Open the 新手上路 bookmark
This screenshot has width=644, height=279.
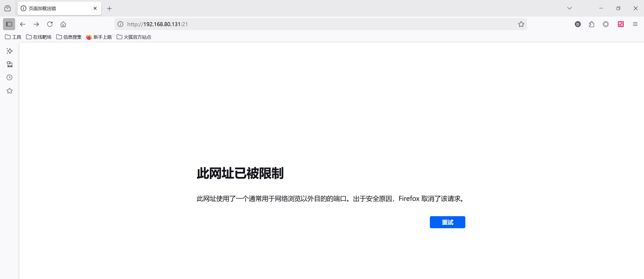pos(99,37)
